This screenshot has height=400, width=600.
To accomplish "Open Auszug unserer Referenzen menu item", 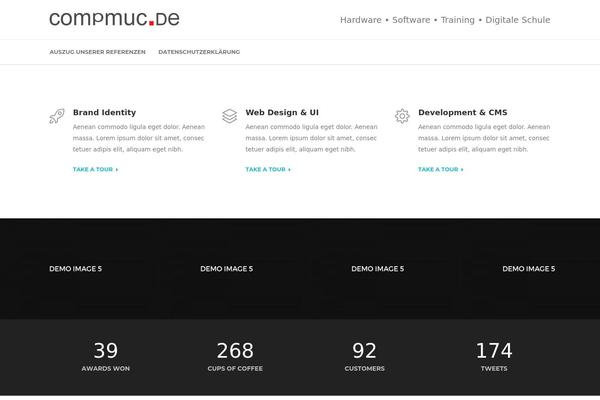I will click(x=97, y=52).
